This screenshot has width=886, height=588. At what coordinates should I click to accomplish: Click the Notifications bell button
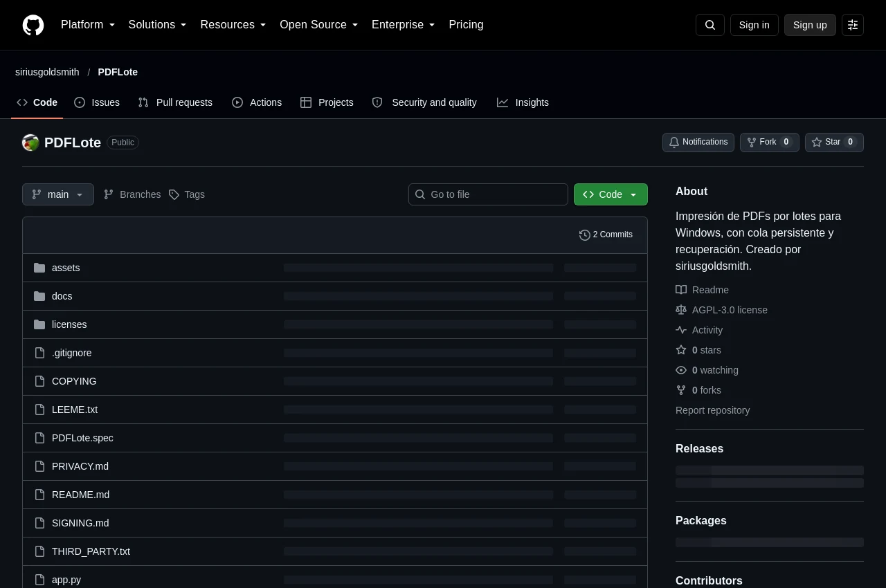coord(698,143)
